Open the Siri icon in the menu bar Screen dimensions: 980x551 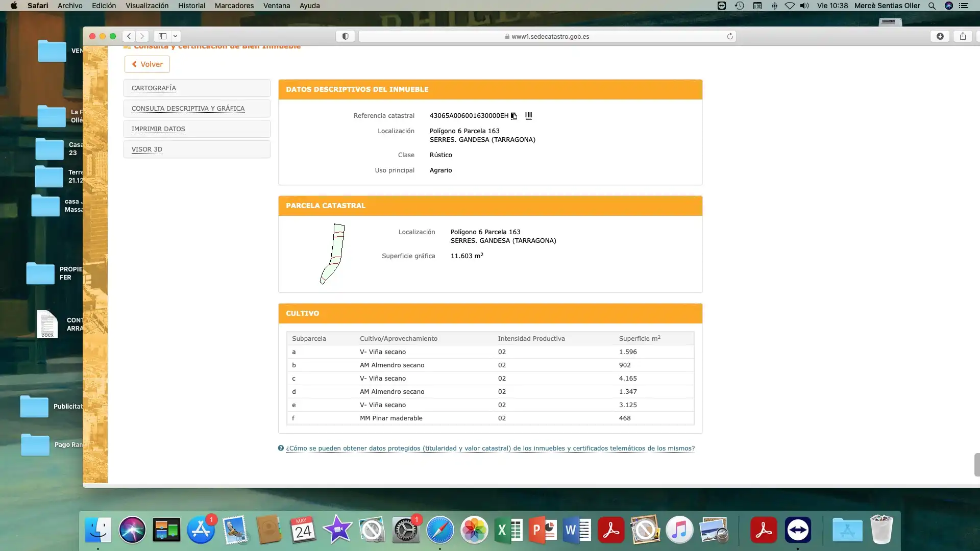coord(949,6)
